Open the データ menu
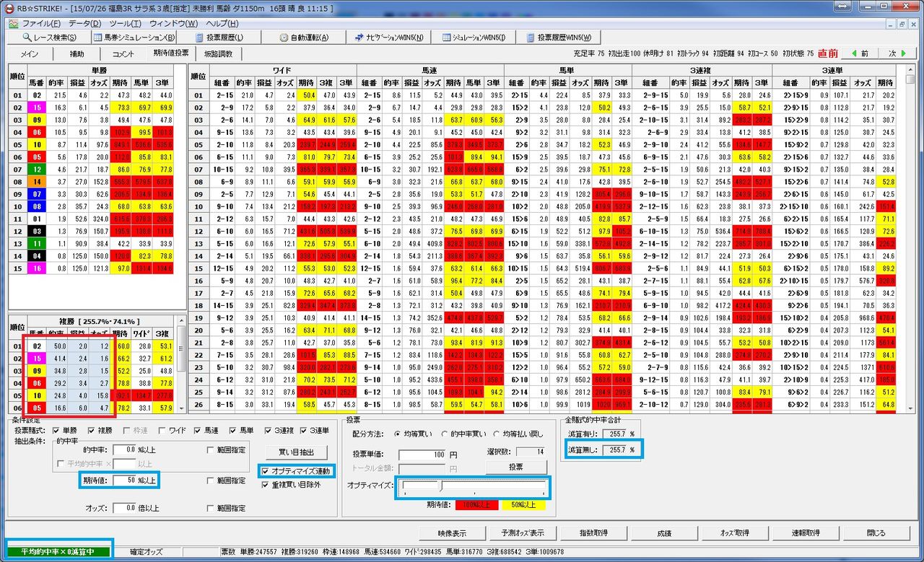924x562 pixels. [85, 23]
